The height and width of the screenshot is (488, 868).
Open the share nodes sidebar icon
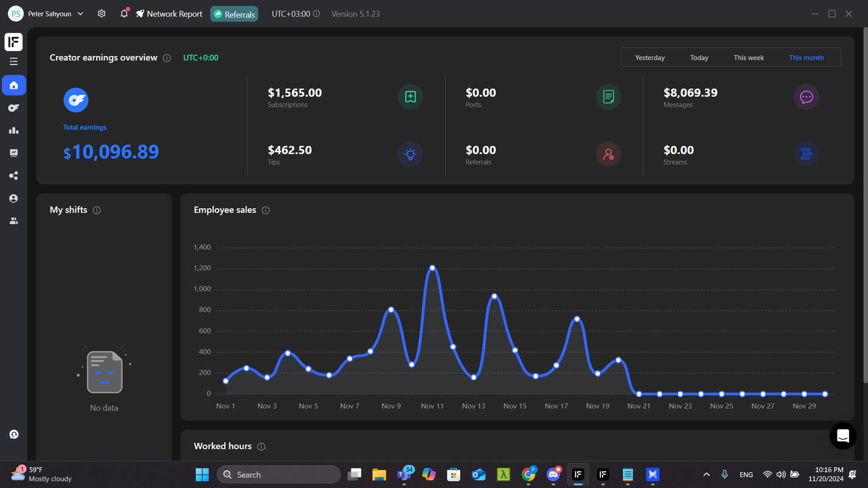tap(14, 176)
